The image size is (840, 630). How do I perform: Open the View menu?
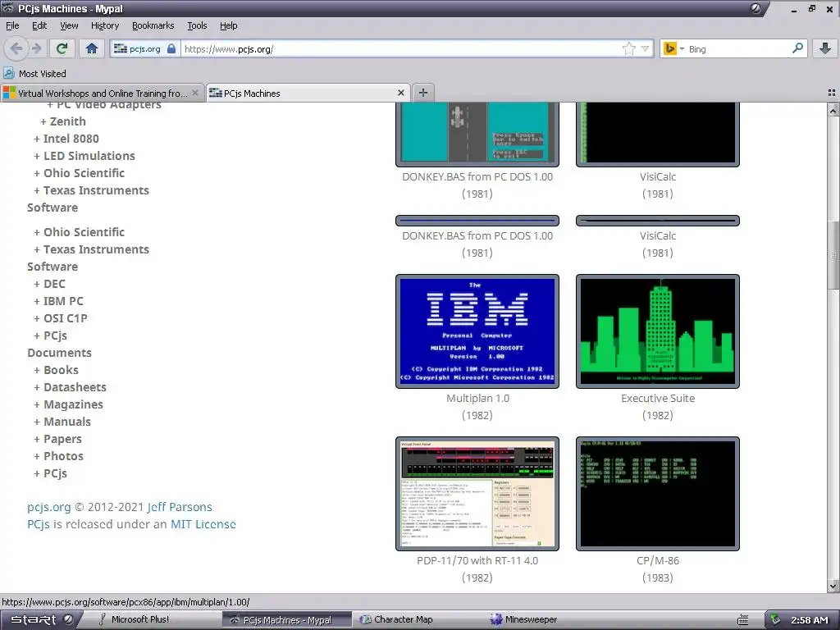[69, 25]
